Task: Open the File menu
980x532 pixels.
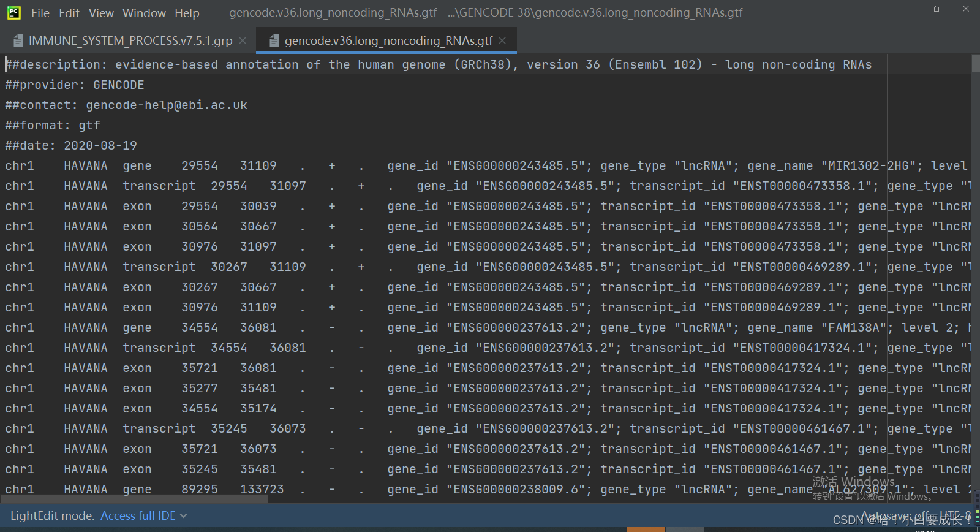Action: (40, 13)
